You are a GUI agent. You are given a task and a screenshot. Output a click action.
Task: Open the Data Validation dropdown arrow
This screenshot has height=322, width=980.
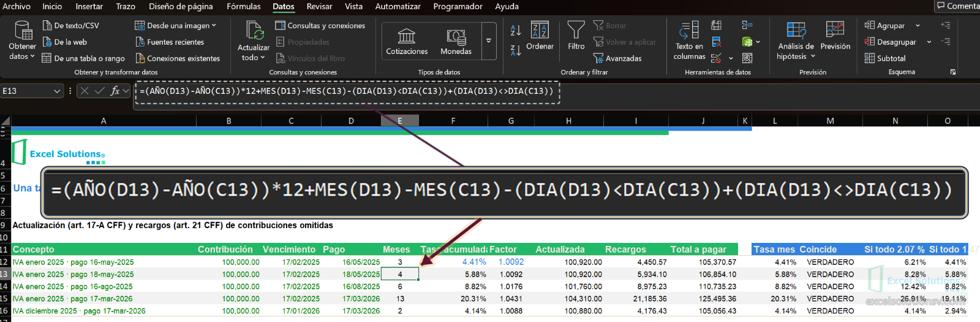[731, 59]
